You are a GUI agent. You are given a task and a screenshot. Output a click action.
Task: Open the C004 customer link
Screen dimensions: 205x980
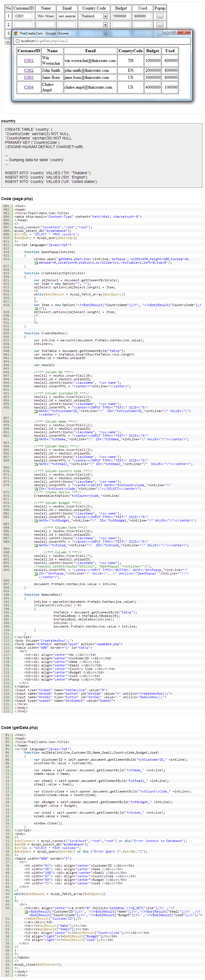point(29,87)
